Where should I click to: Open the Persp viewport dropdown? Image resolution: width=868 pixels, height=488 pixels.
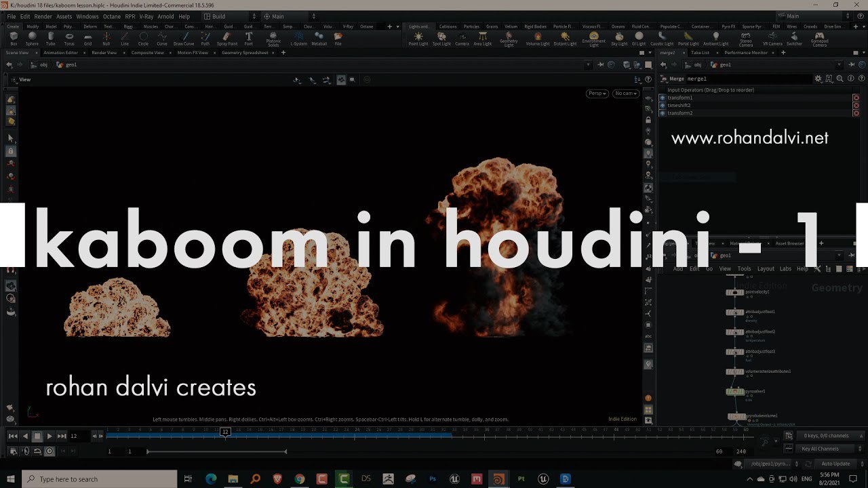click(597, 94)
